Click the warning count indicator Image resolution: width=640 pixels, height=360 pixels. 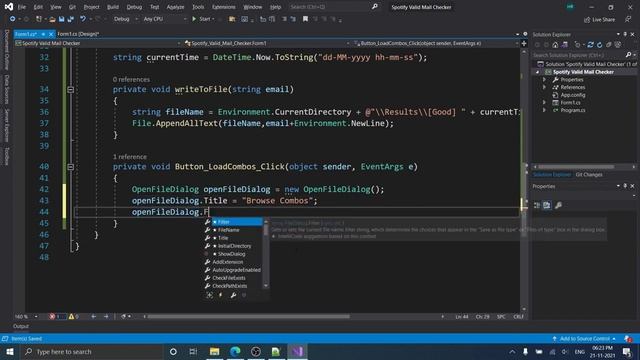coord(74,317)
